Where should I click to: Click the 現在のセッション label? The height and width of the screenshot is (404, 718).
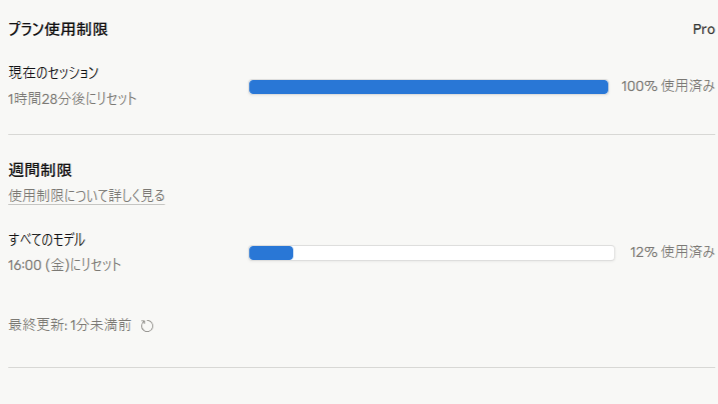pyautogui.click(x=54, y=73)
